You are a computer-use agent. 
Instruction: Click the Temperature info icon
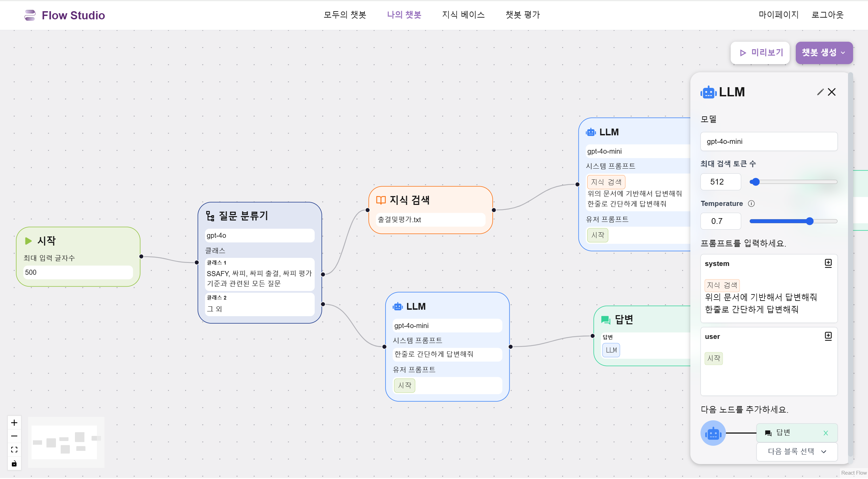coord(752,204)
